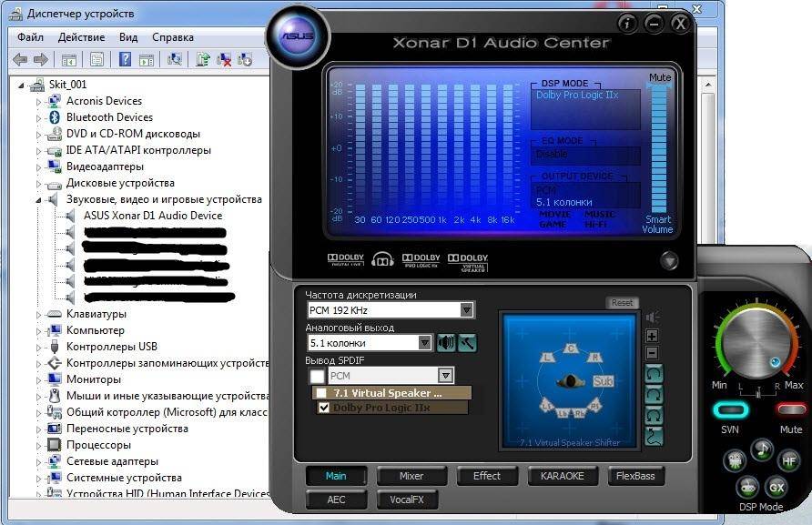Expand Bluetooth Devices node
The height and width of the screenshot is (525, 812).
point(39,118)
